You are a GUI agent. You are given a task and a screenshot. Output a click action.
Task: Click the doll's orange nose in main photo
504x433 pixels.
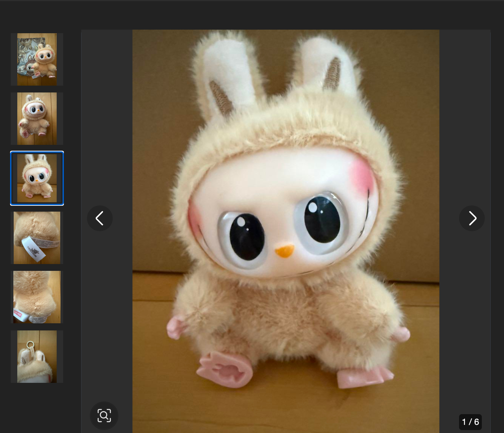[284, 251]
